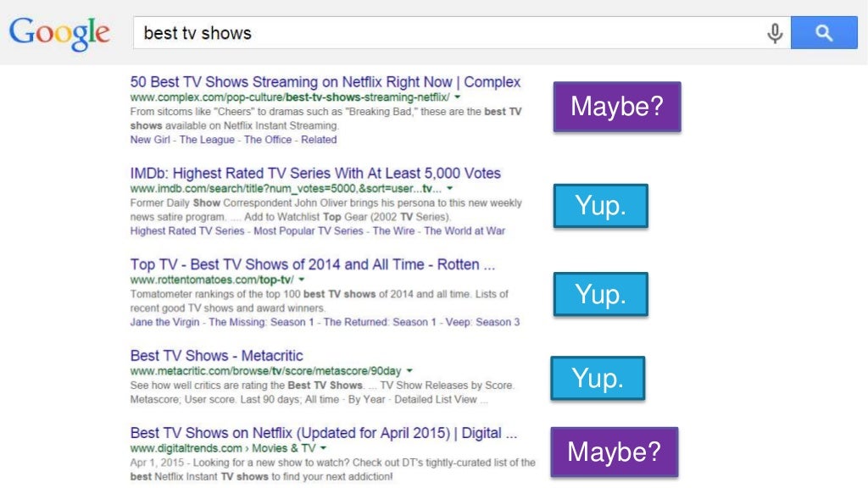The image size is (868, 488).
Task: Open 'The Returned: Season 1' sitelink
Action: (380, 322)
